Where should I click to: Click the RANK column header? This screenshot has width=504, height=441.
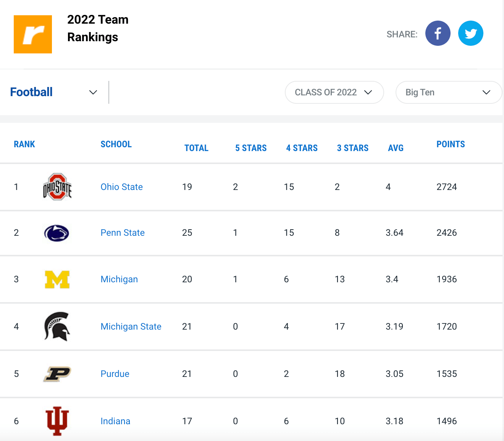[24, 144]
